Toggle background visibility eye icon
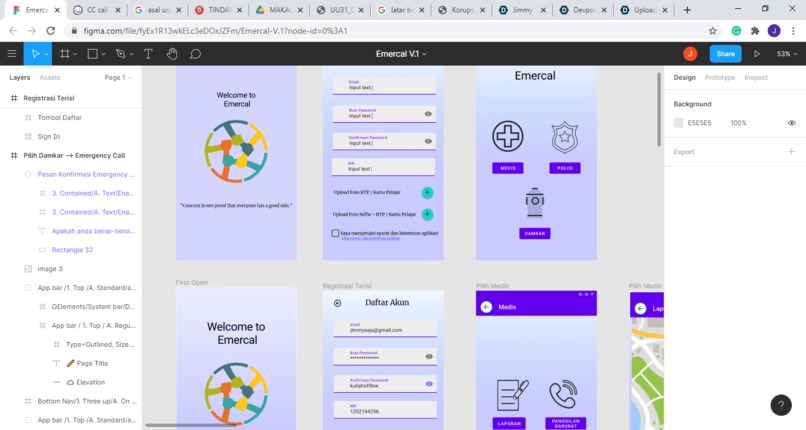Image resolution: width=806 pixels, height=430 pixels. tap(792, 123)
